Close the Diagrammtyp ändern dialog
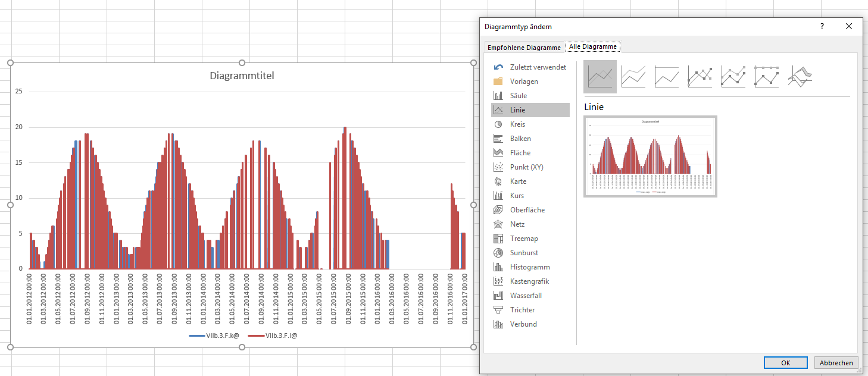 coord(849,26)
